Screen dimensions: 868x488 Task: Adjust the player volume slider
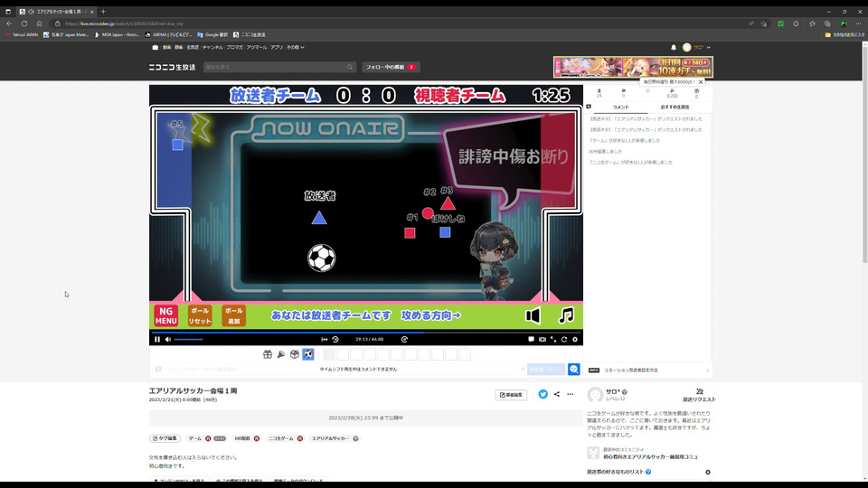189,339
